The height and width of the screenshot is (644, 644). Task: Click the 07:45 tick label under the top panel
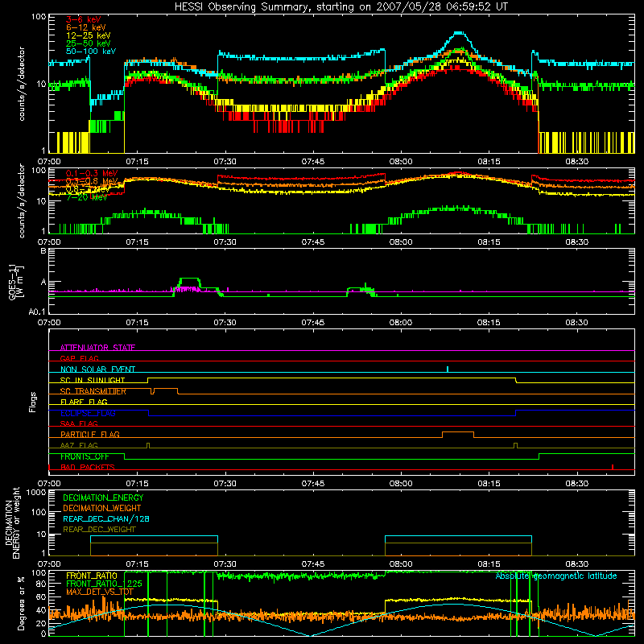coord(313,162)
